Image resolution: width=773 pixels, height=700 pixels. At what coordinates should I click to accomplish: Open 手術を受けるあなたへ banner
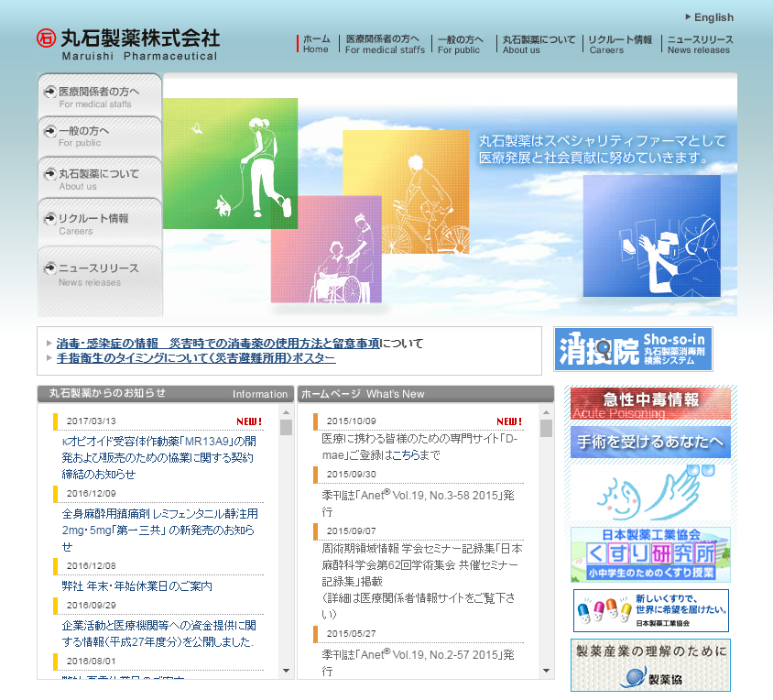651,442
